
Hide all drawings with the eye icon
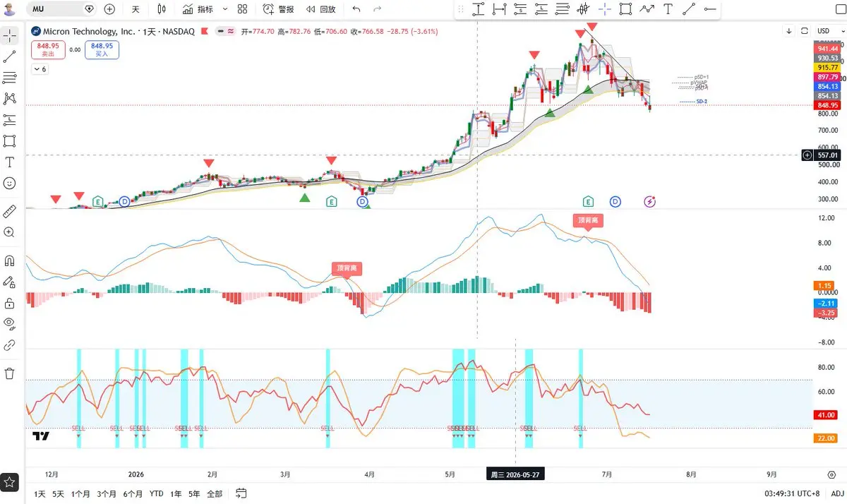[10, 324]
